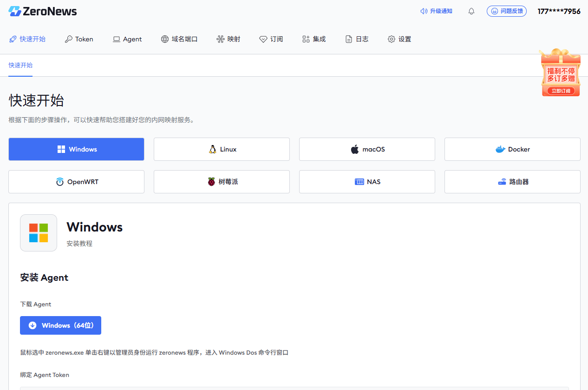
Task: Click the notification bell icon
Action: click(x=471, y=11)
